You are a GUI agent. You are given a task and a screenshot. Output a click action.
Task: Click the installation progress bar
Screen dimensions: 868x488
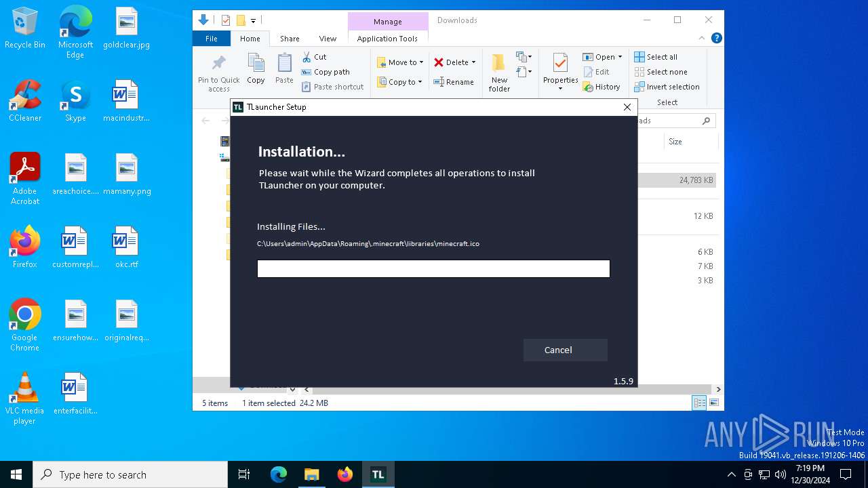click(433, 268)
